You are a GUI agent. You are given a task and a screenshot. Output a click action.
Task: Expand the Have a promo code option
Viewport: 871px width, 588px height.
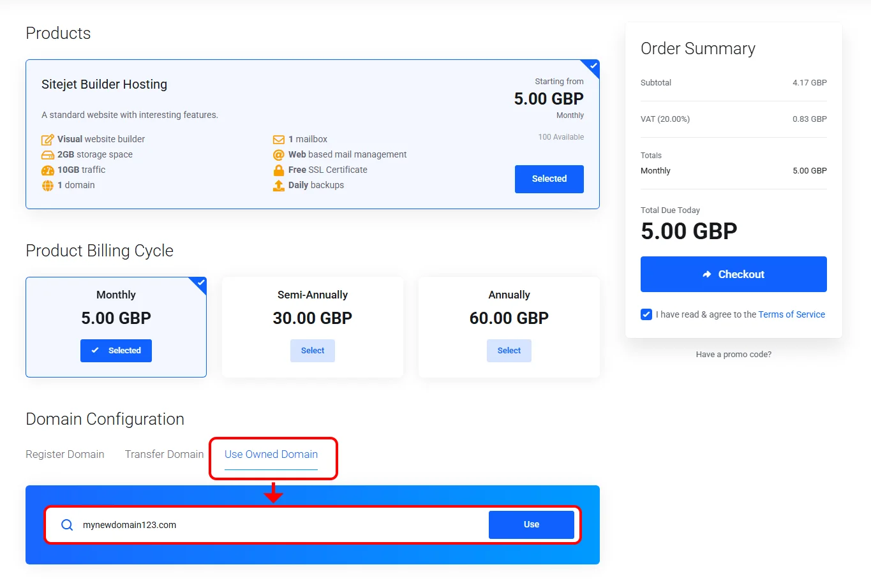733,355
